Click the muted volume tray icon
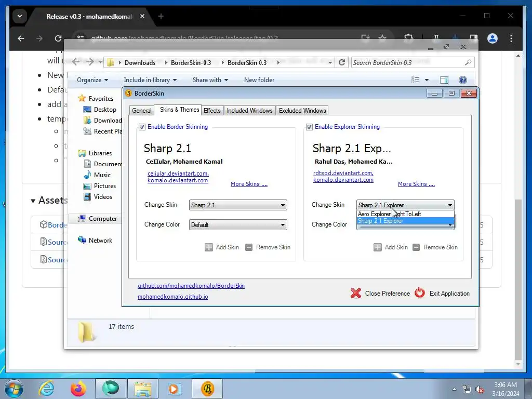 [x=480, y=390]
